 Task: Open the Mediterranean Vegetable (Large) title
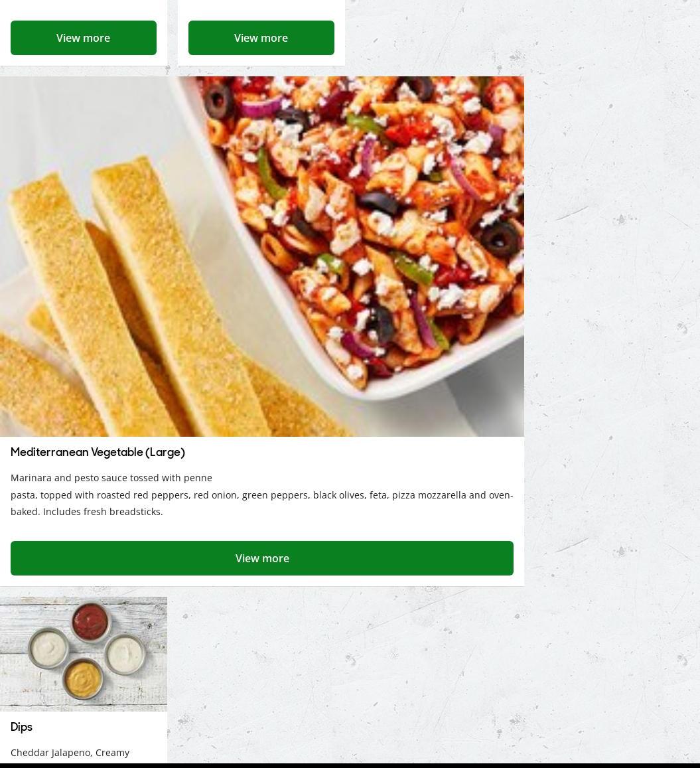pyautogui.click(x=98, y=452)
